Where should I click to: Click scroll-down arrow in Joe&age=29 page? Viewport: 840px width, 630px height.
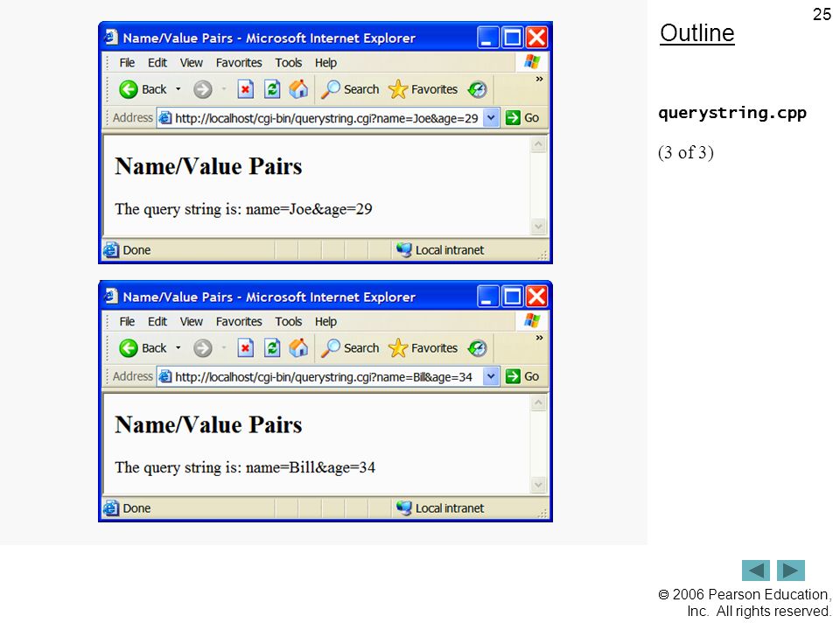(538, 227)
